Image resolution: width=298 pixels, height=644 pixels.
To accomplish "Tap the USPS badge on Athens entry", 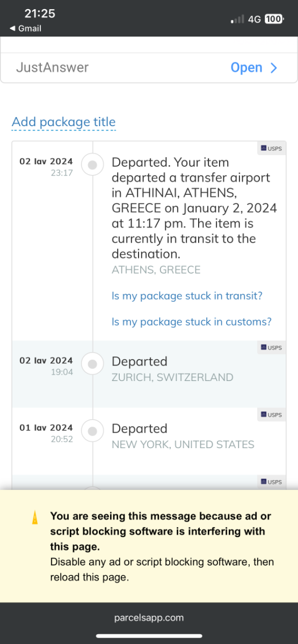I will coord(271,148).
